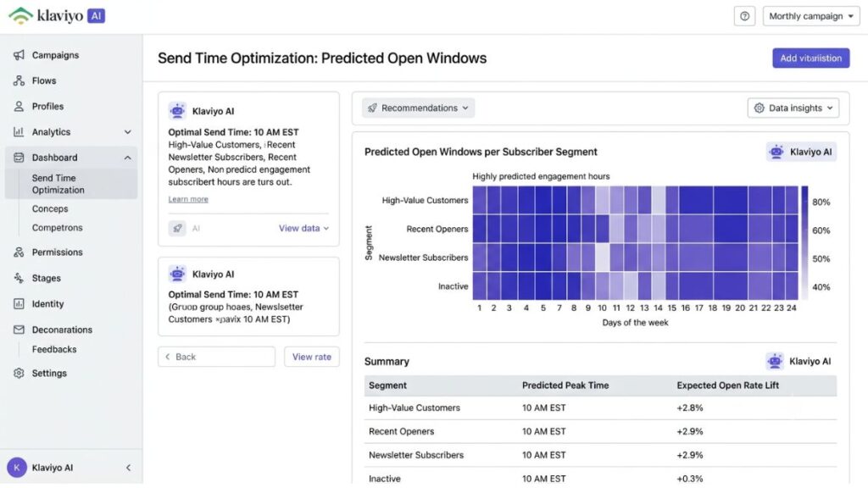This screenshot has width=868, height=488.
Task: Click the Dashboard sidebar icon
Action: pos(19,158)
